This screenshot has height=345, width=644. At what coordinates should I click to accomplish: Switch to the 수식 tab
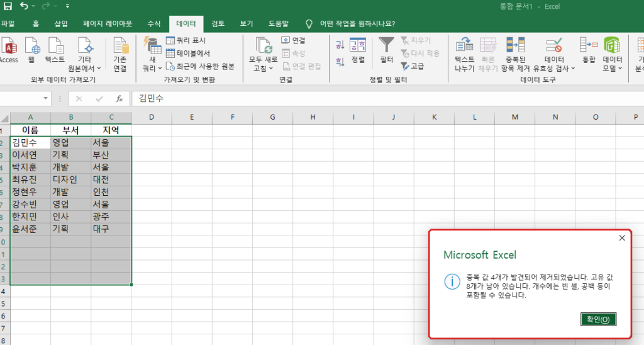click(x=154, y=24)
